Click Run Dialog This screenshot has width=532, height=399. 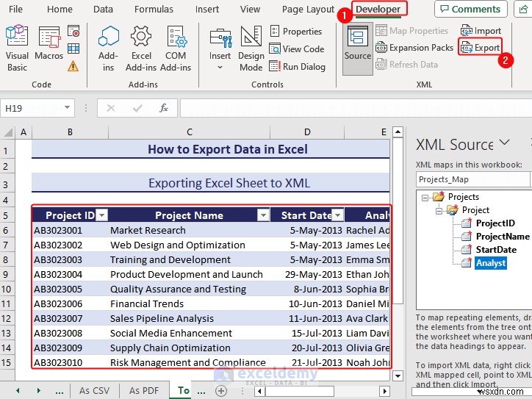[297, 66]
